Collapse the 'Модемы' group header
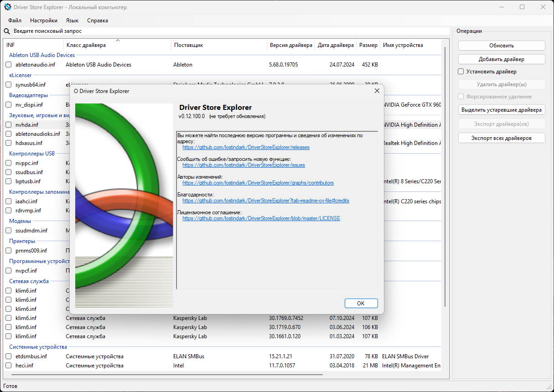554x392 pixels. (x=20, y=221)
